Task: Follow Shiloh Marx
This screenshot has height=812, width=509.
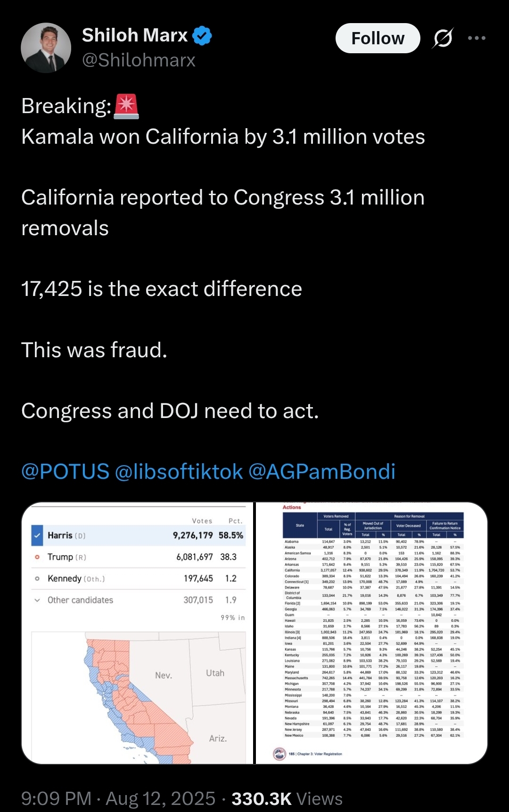Action: [x=378, y=38]
